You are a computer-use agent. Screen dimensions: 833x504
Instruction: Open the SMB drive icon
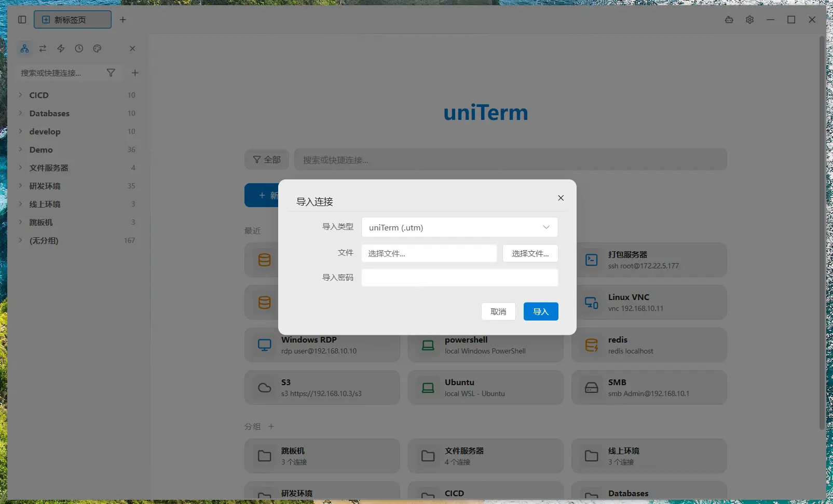(592, 387)
